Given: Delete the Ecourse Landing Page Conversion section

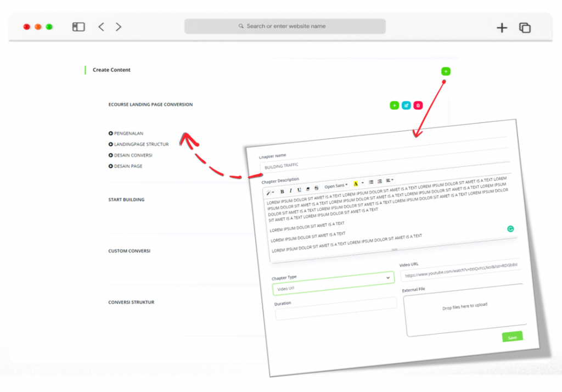Looking at the screenshot, I should click(418, 105).
